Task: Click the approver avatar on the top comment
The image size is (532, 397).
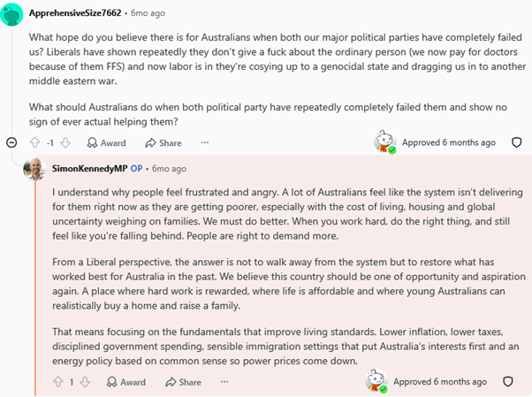Action: (x=384, y=141)
